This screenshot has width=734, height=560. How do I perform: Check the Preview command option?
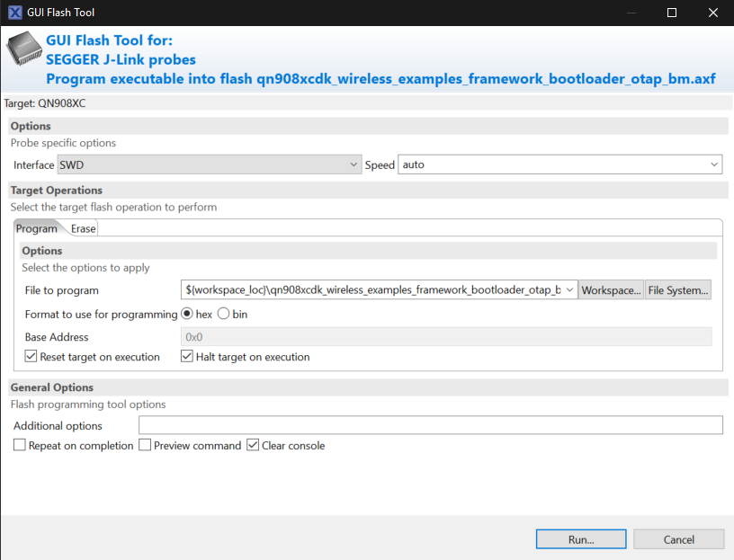145,446
